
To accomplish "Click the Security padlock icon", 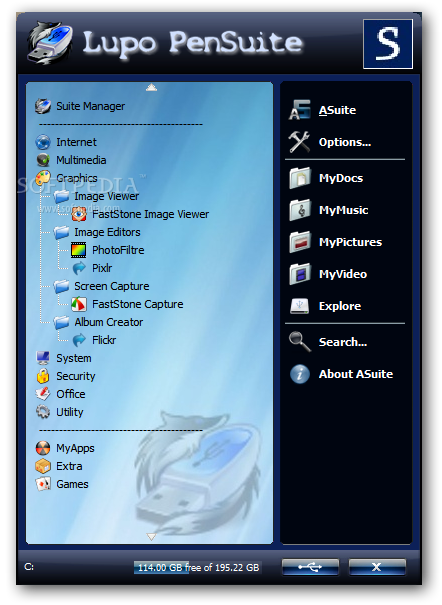I will pos(43,376).
